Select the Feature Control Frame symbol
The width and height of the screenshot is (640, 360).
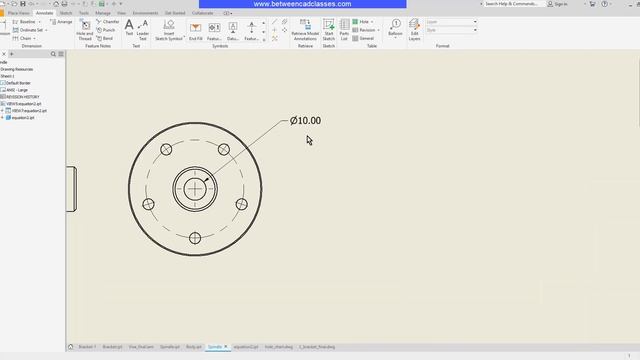pyautogui.click(x=214, y=31)
